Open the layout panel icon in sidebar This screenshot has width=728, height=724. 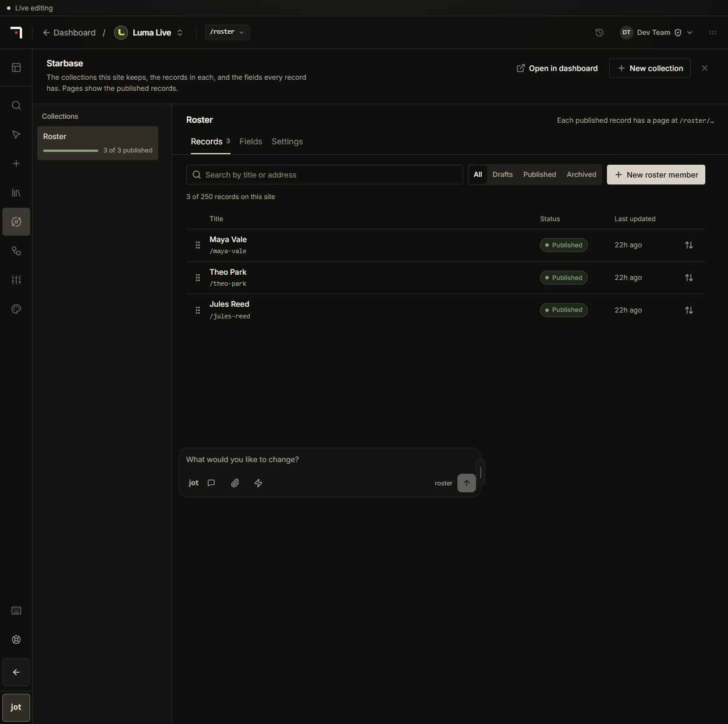16,68
